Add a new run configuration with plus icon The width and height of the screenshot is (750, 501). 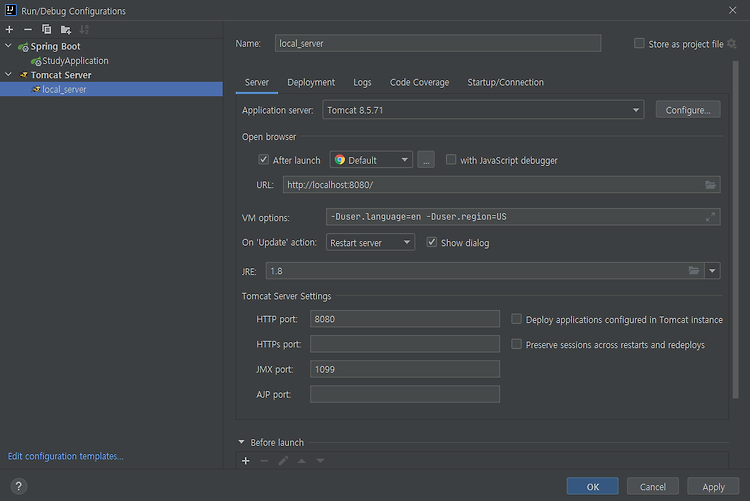(9, 30)
